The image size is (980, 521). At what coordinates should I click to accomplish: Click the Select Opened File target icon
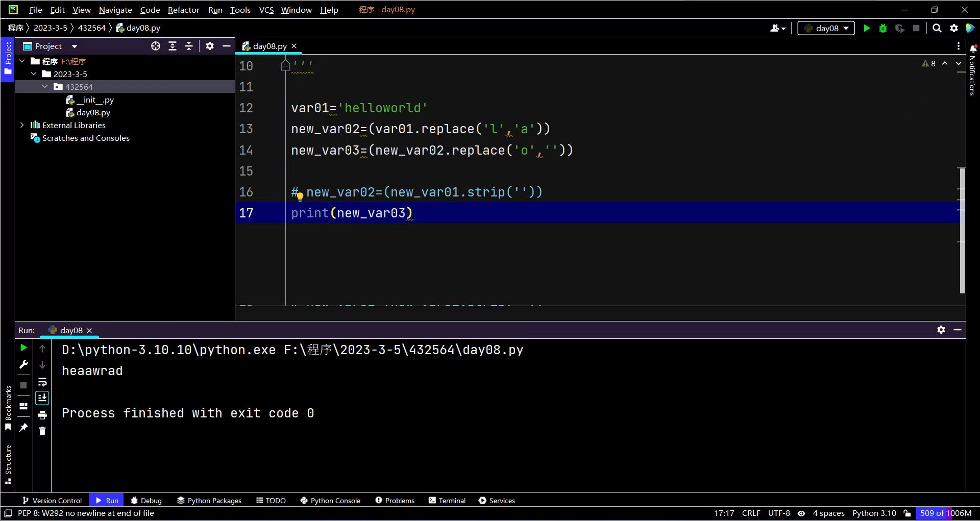[x=156, y=46]
